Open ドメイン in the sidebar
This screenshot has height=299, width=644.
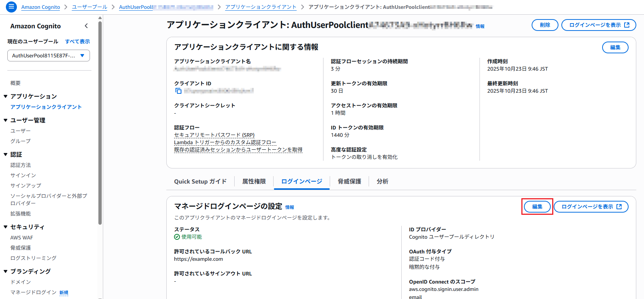click(21, 282)
